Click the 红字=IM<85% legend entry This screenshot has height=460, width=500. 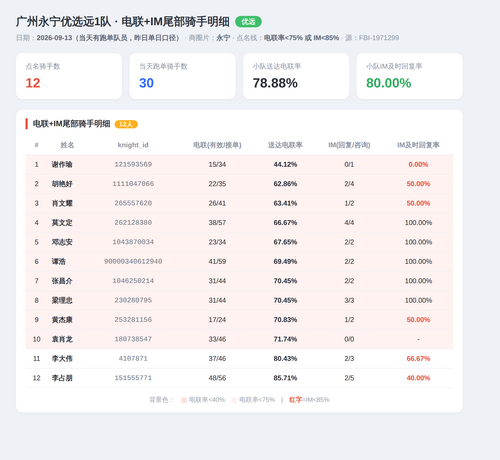tap(309, 400)
